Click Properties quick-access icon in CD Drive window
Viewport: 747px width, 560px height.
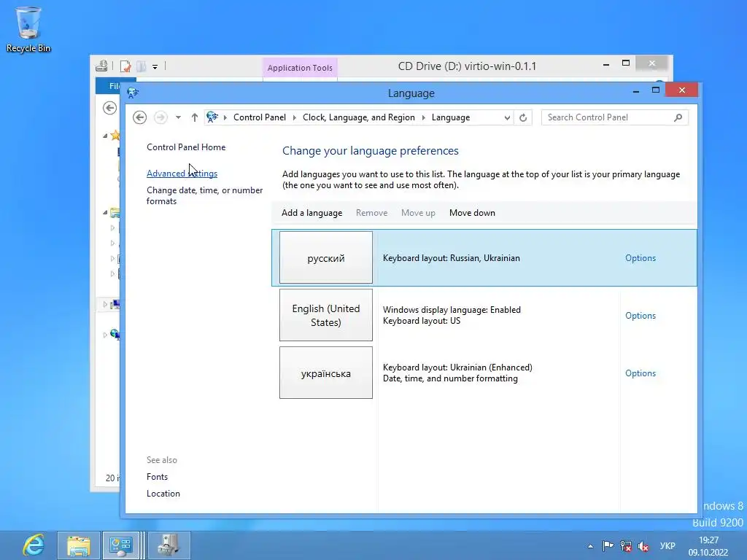[x=125, y=66]
